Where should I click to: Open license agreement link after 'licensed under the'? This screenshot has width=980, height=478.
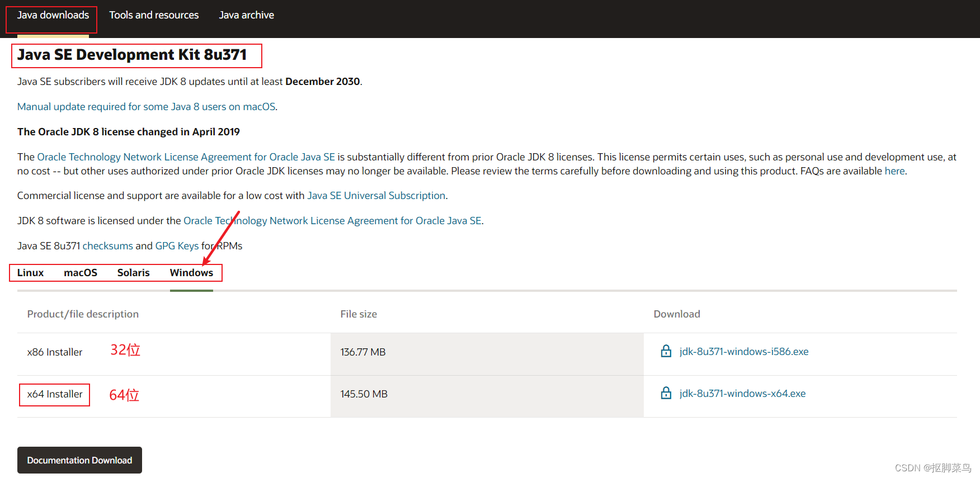pos(332,221)
